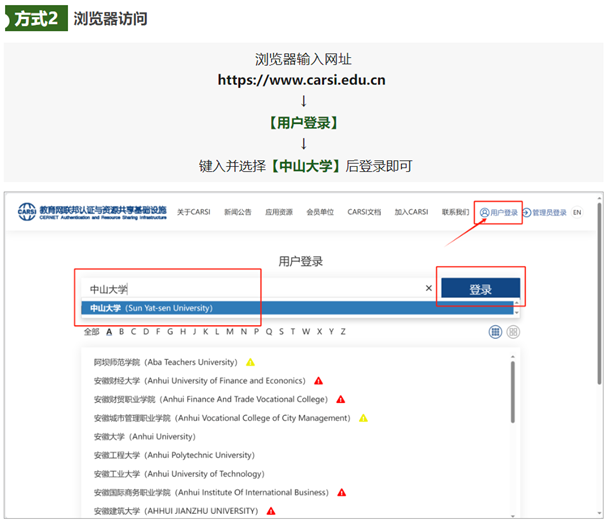Filter schools by letter N

244,332
